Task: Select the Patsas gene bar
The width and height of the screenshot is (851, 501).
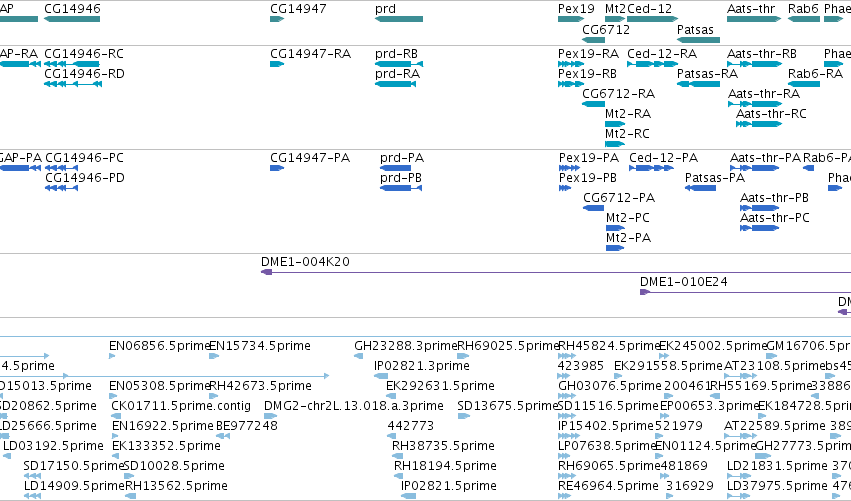Action: point(698,40)
